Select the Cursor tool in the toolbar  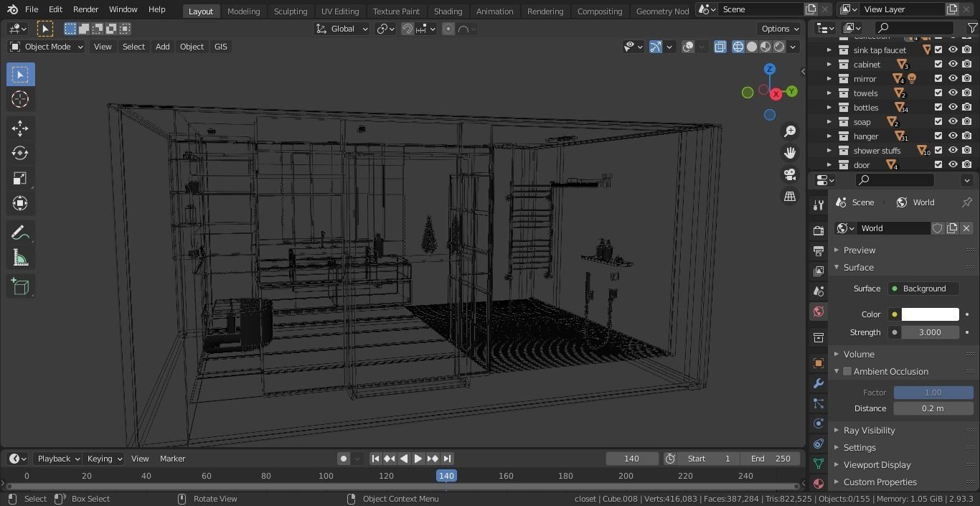(20, 100)
